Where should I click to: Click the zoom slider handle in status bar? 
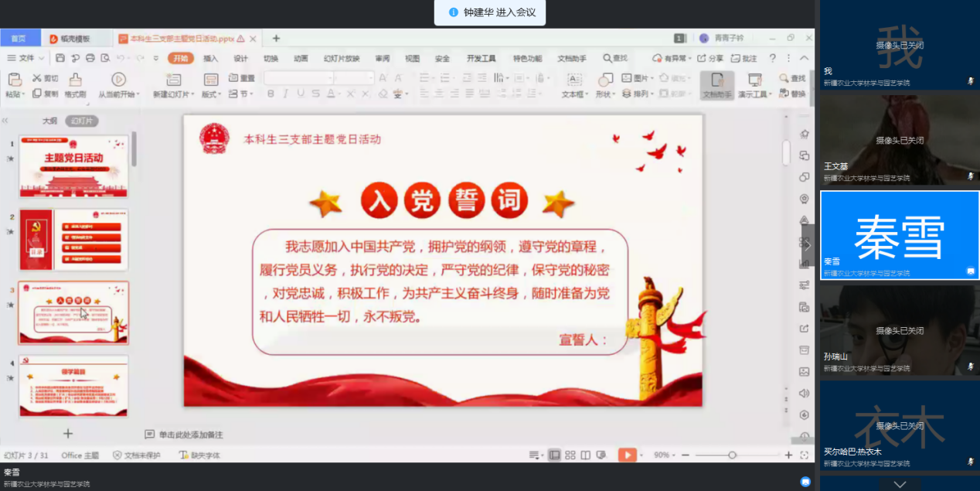tap(732, 455)
